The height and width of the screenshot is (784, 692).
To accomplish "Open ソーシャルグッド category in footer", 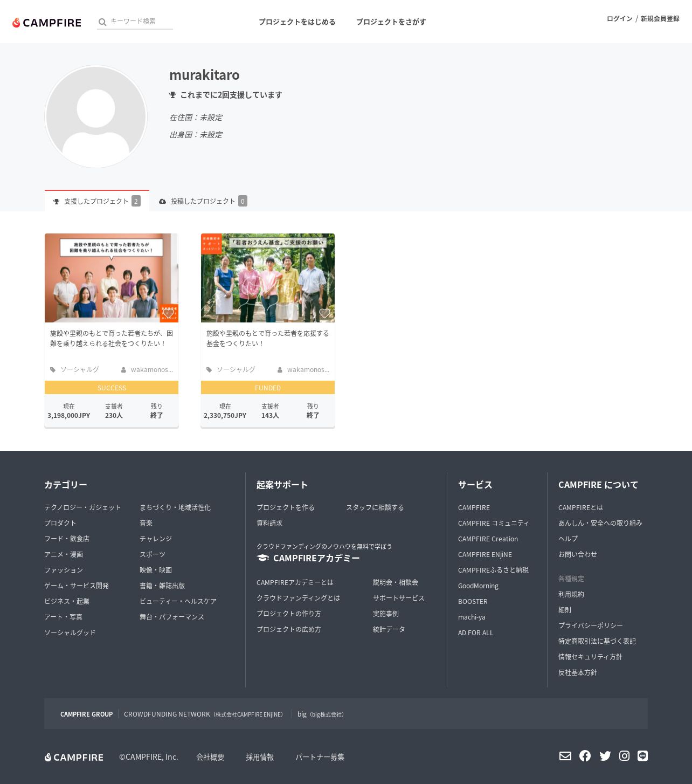I will coord(70,632).
